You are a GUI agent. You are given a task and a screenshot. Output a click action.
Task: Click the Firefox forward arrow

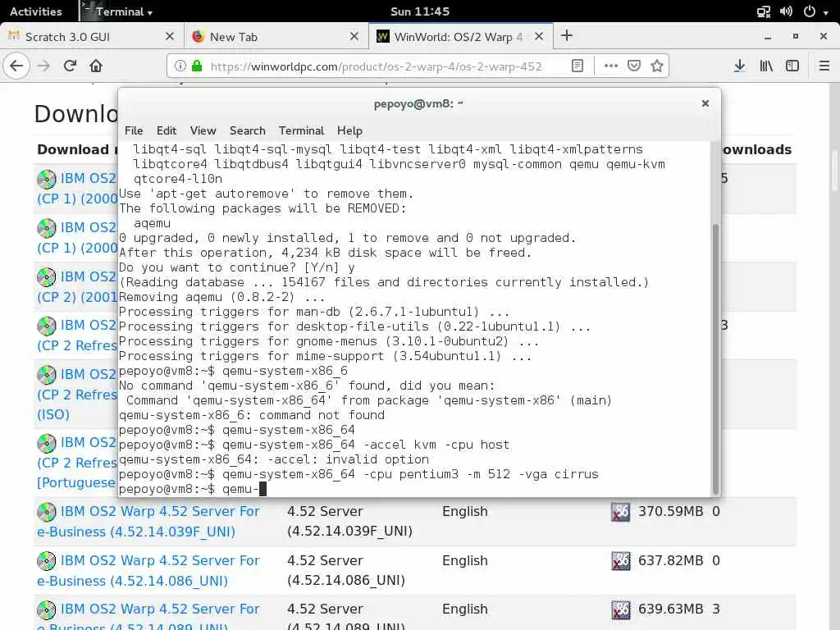click(43, 66)
